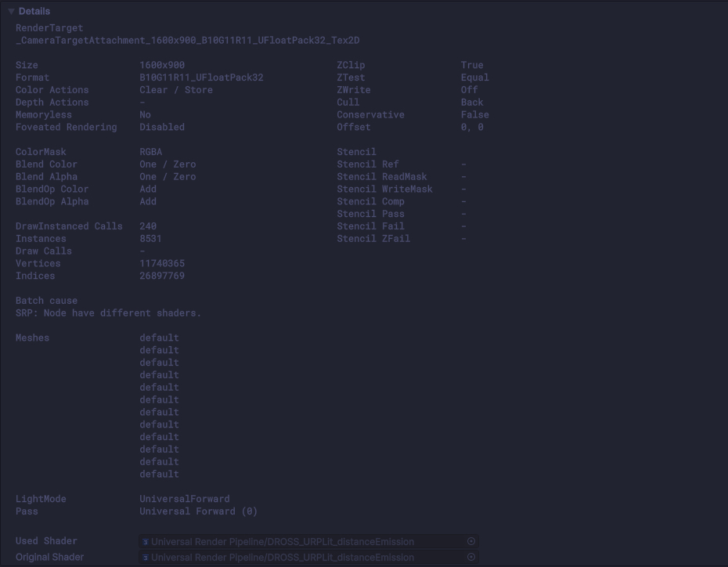728x567 pixels.
Task: Click the ping icon beside Original Shader
Action: coord(470,558)
